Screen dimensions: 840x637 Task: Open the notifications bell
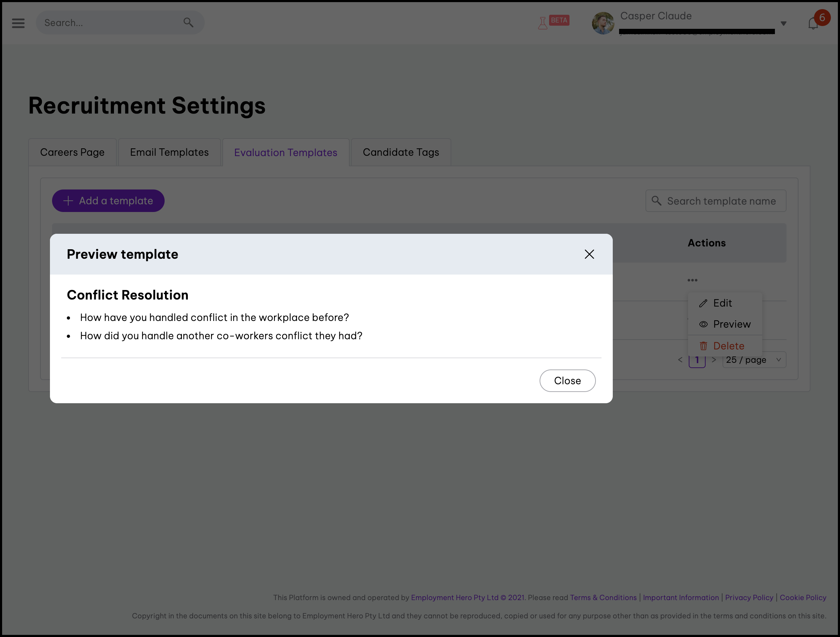[813, 24]
